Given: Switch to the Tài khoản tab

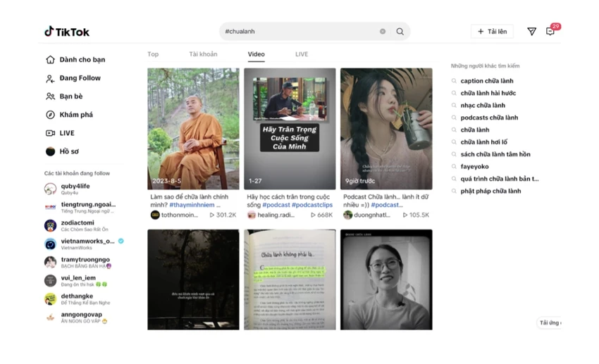Looking at the screenshot, I should 203,54.
